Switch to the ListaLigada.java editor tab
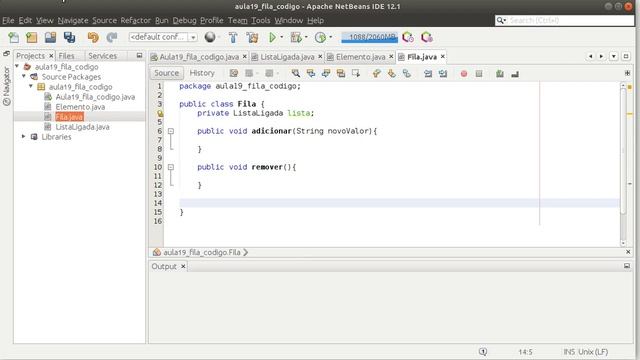 [287, 57]
